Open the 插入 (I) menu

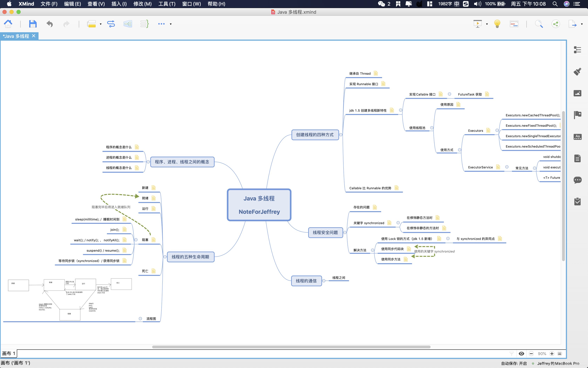point(119,4)
